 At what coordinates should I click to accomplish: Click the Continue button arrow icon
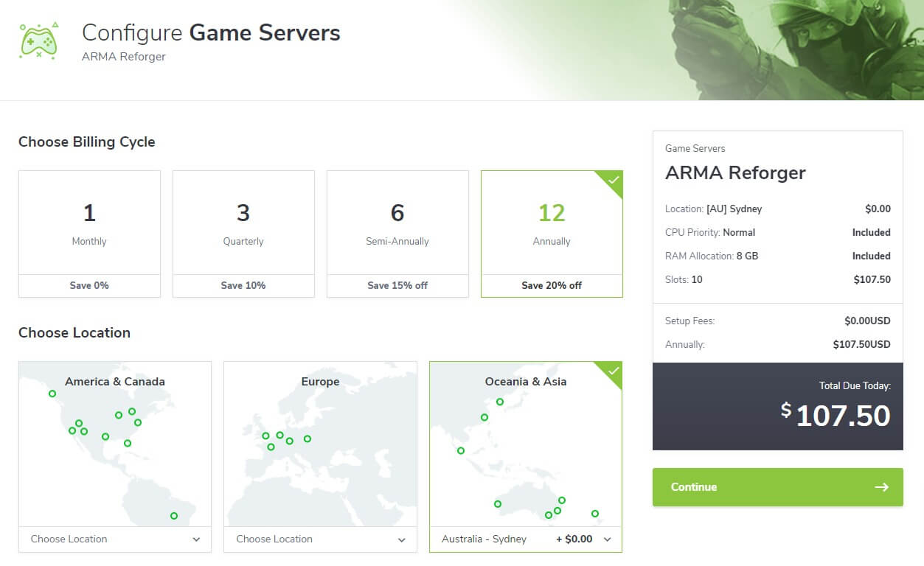tap(881, 487)
